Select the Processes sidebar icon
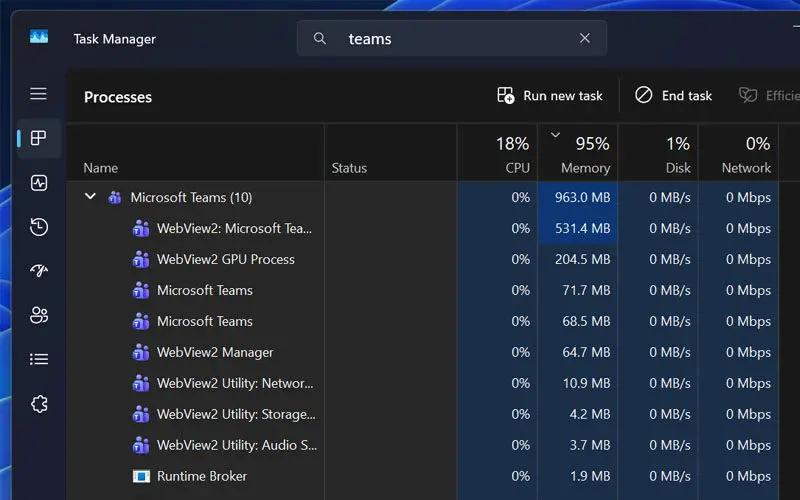 (x=39, y=138)
